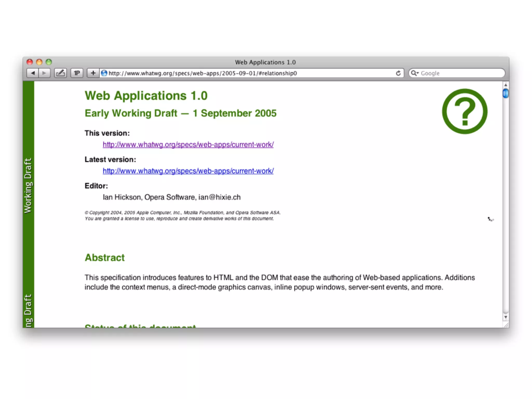Click the green zoom window button
532x399 pixels.
(x=49, y=62)
